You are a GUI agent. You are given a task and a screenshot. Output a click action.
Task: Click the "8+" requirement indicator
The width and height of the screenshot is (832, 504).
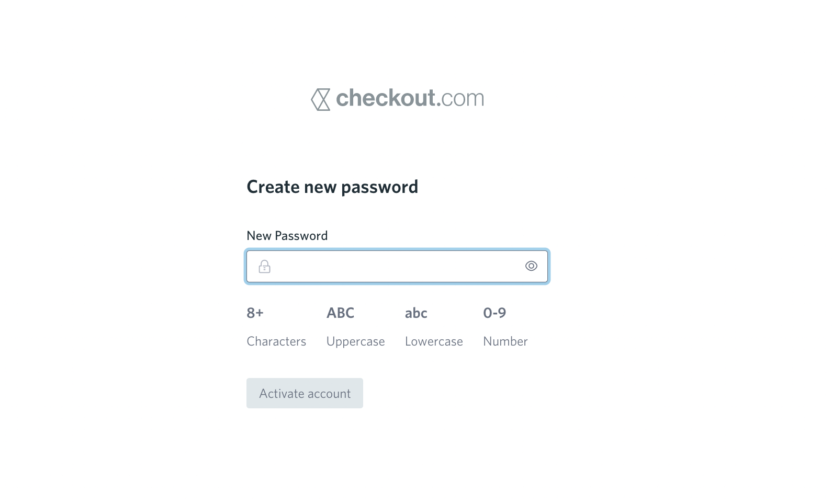(x=255, y=313)
